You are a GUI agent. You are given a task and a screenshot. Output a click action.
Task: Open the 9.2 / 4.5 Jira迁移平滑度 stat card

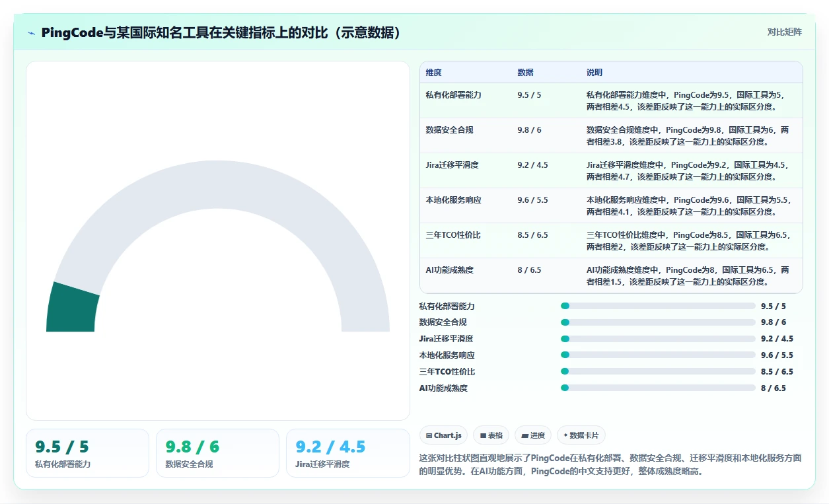point(347,453)
